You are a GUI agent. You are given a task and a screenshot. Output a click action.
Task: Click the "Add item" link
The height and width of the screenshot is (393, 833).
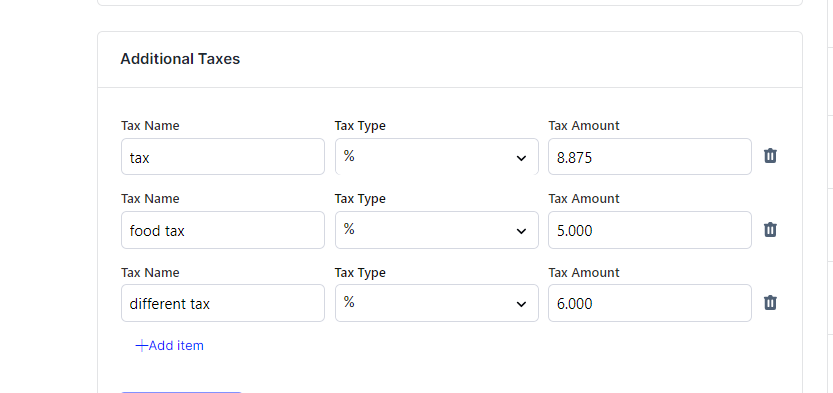click(169, 346)
